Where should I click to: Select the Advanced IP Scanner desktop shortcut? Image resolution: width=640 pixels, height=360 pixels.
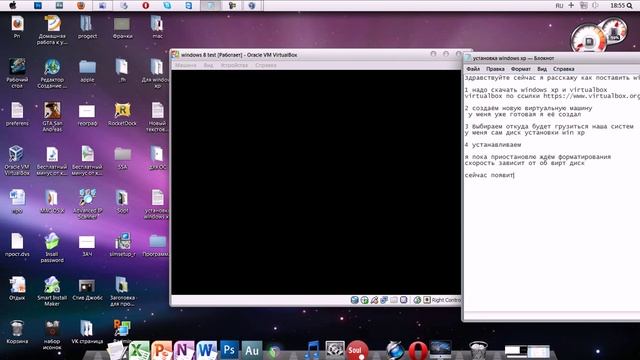87,204
